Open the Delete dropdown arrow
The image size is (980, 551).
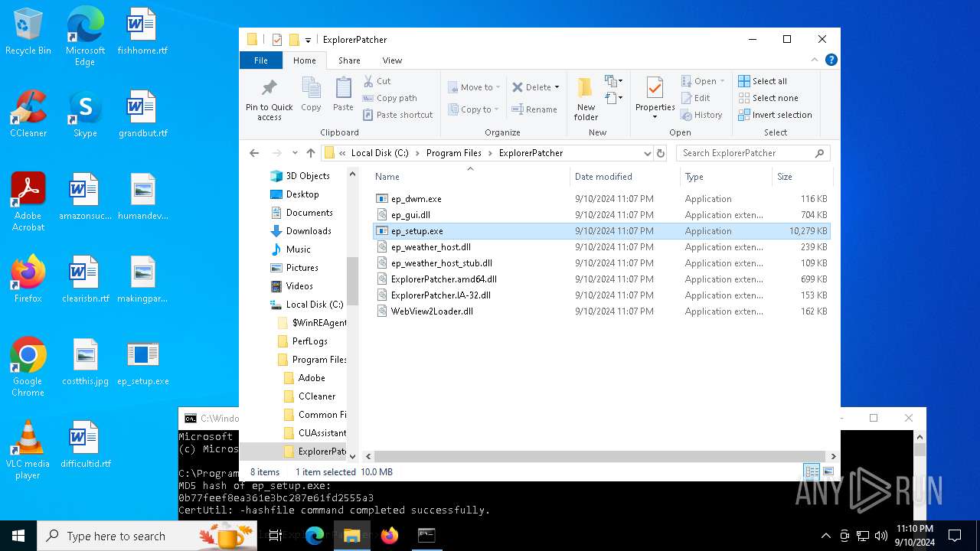coord(557,87)
